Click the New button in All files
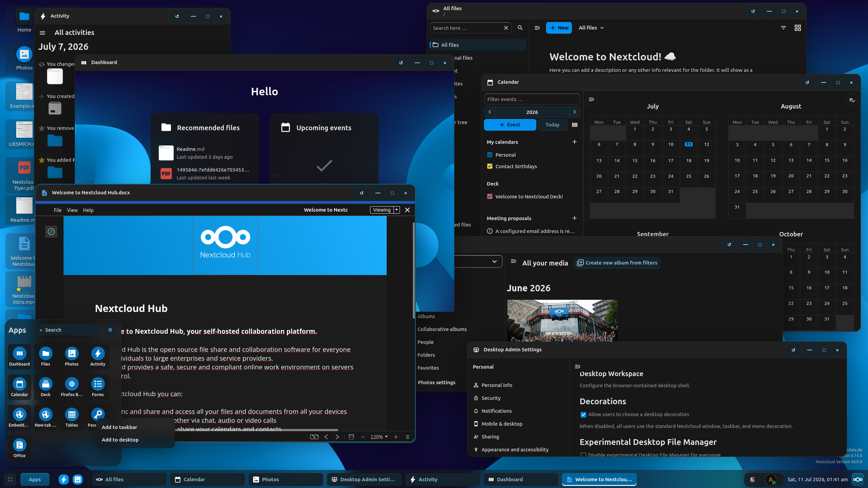Screen dimensions: 868x488 coord(559,28)
